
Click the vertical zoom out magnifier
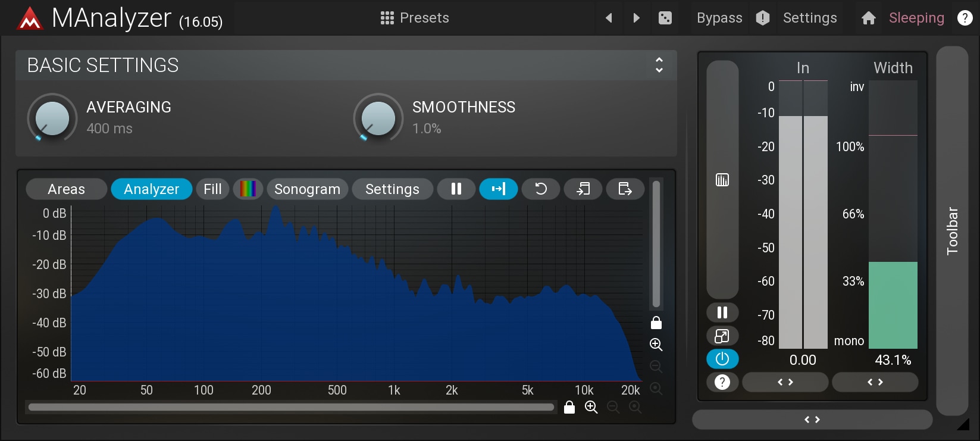(656, 367)
